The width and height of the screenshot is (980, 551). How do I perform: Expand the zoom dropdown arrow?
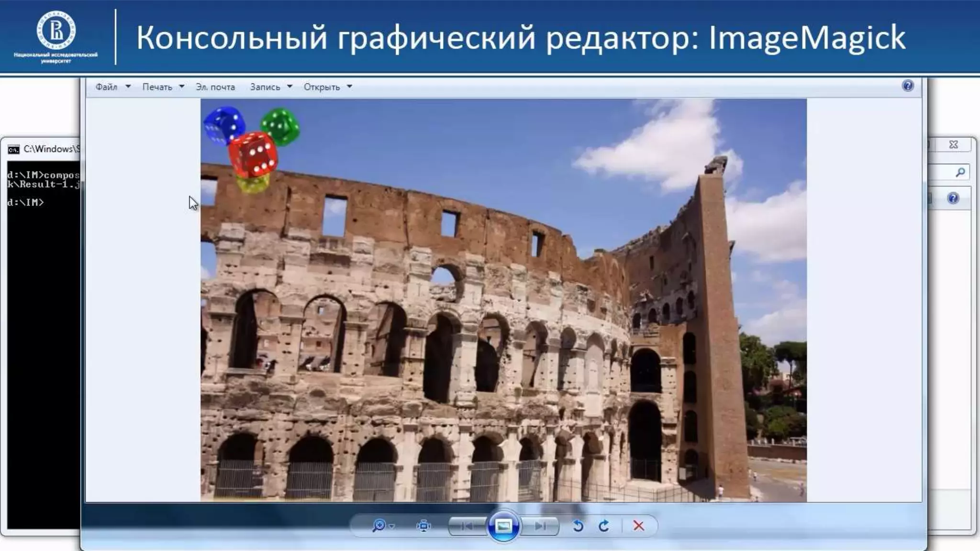[392, 526]
